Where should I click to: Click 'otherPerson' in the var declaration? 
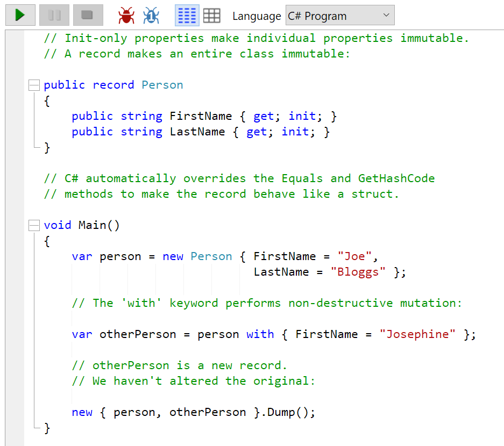pyautogui.click(x=138, y=334)
